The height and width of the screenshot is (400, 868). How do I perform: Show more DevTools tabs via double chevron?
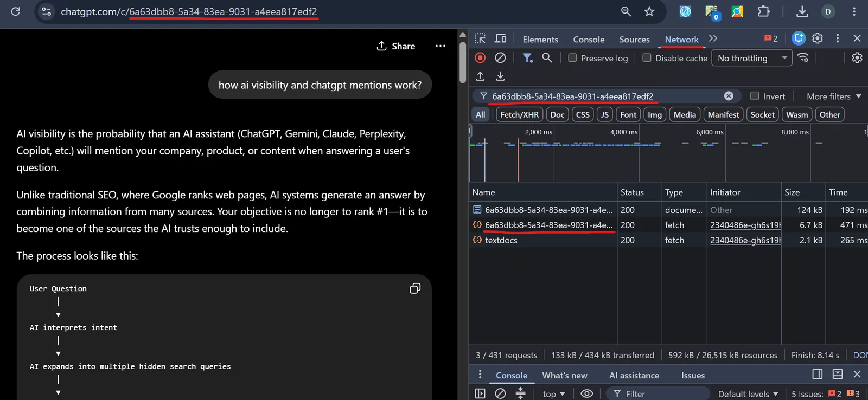[x=713, y=38]
